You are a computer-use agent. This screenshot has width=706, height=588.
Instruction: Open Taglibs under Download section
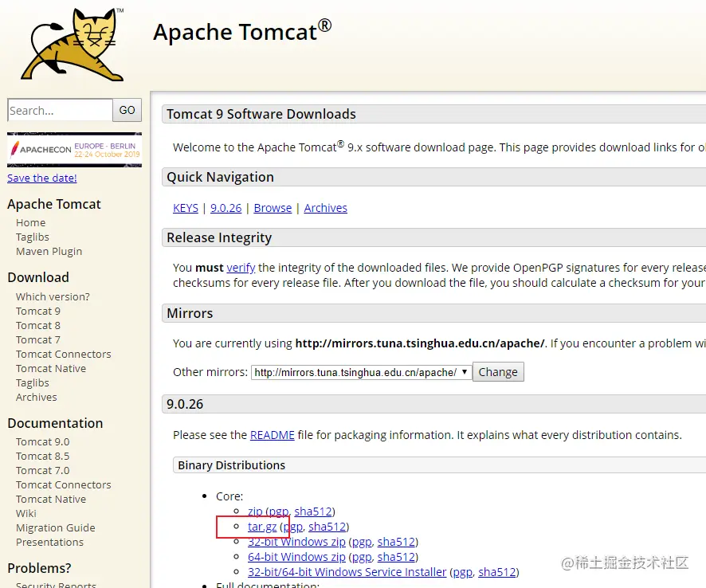click(33, 383)
